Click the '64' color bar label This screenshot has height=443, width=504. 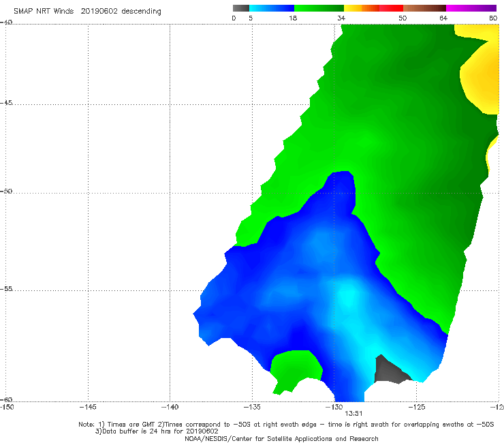[x=443, y=18]
